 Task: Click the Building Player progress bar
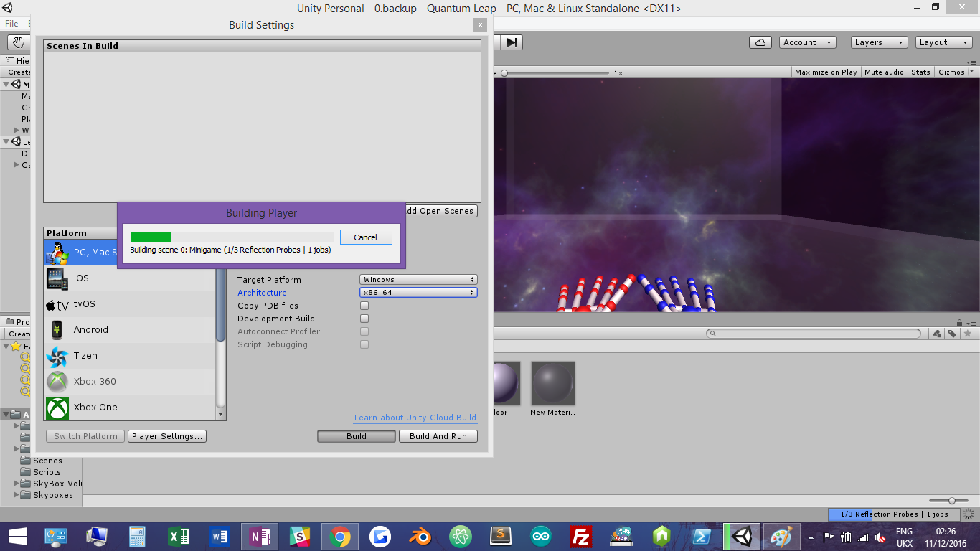pyautogui.click(x=232, y=237)
